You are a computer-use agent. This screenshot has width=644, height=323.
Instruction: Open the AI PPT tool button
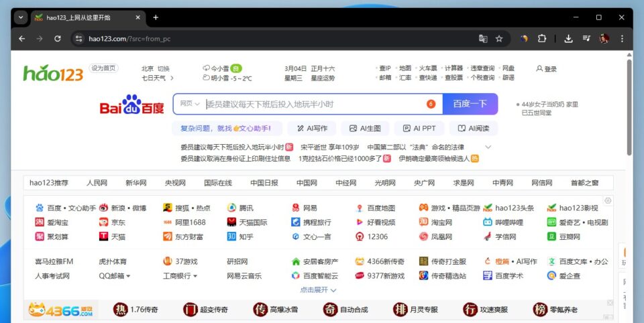(419, 129)
